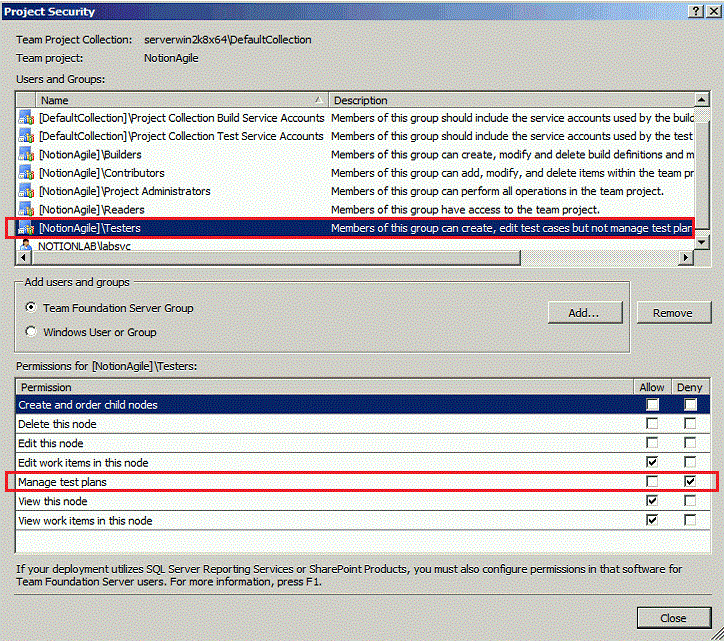Image resolution: width=724 pixels, height=641 pixels.
Task: Uncheck Allow for Edit work items in this node
Action: tap(652, 462)
